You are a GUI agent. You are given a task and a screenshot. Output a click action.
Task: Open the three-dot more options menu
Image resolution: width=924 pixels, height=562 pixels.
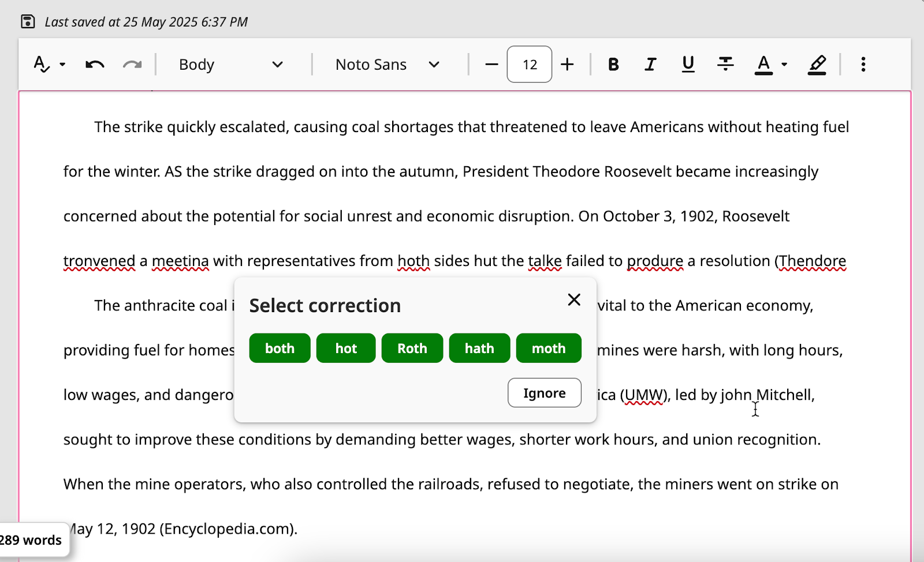863,64
